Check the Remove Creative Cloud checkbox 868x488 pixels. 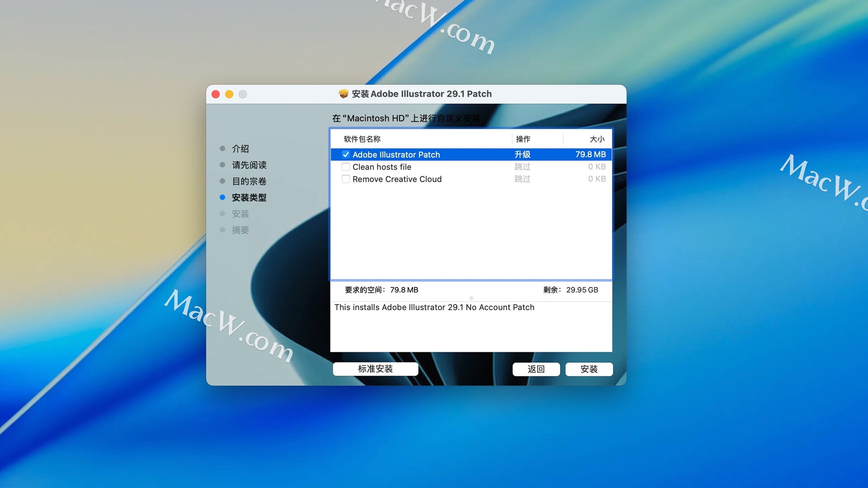click(346, 179)
